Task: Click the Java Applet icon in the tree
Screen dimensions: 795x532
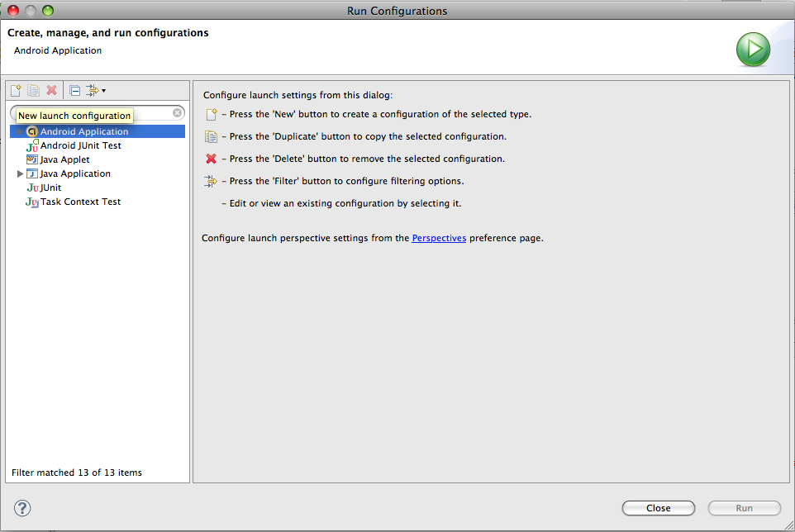Action: (32, 159)
